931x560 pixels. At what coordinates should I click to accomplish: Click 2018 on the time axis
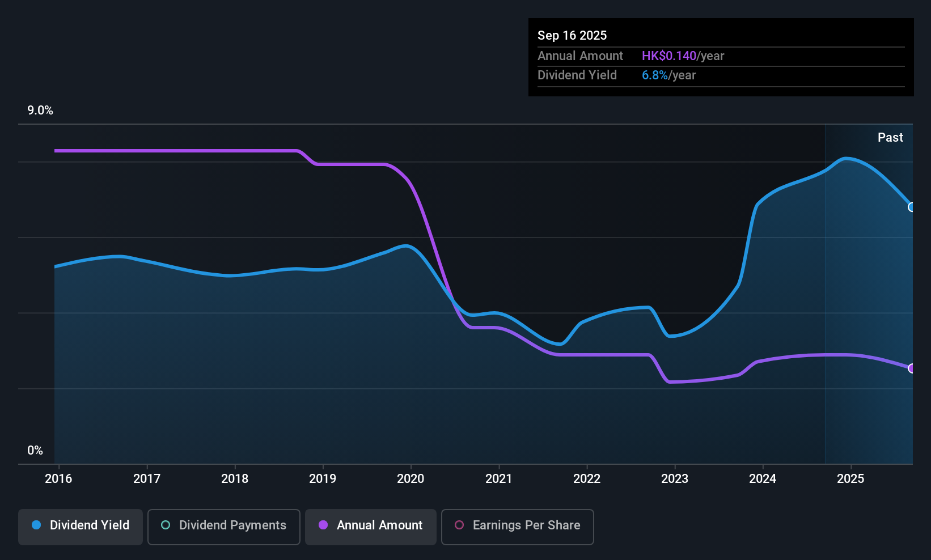(x=235, y=479)
